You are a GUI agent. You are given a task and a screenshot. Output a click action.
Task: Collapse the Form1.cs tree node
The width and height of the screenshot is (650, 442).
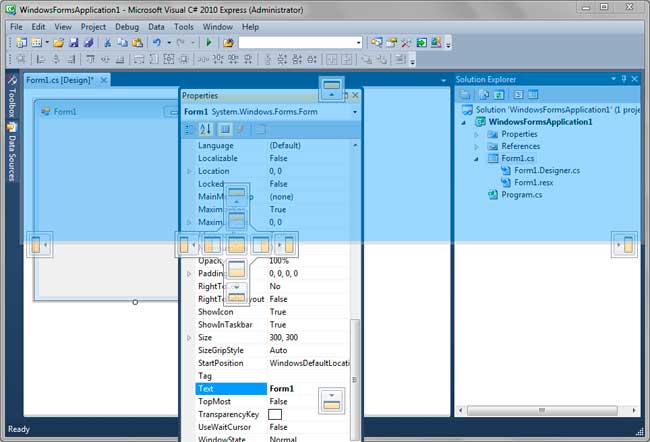pyautogui.click(x=478, y=158)
